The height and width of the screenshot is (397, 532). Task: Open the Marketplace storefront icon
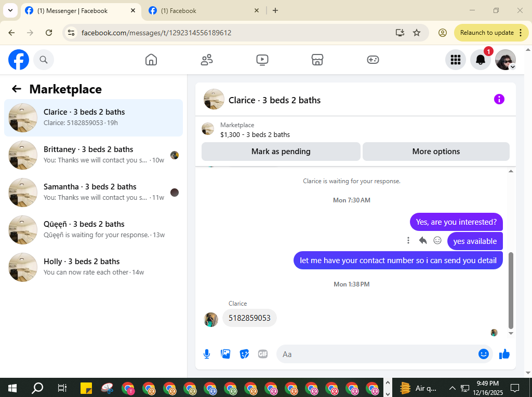[x=317, y=60]
